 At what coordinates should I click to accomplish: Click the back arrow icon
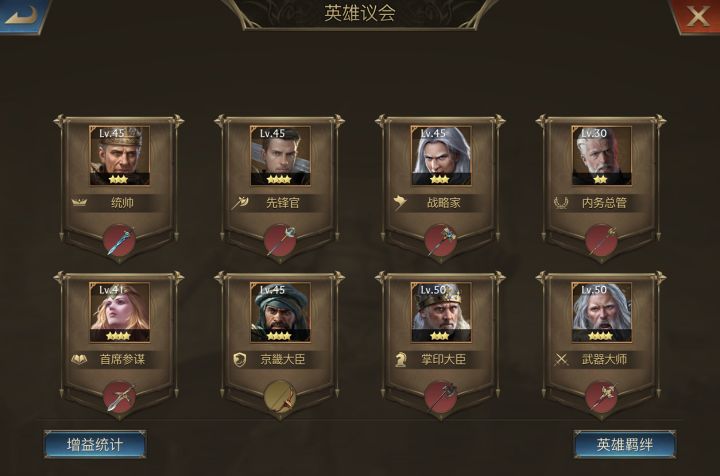coord(22,15)
